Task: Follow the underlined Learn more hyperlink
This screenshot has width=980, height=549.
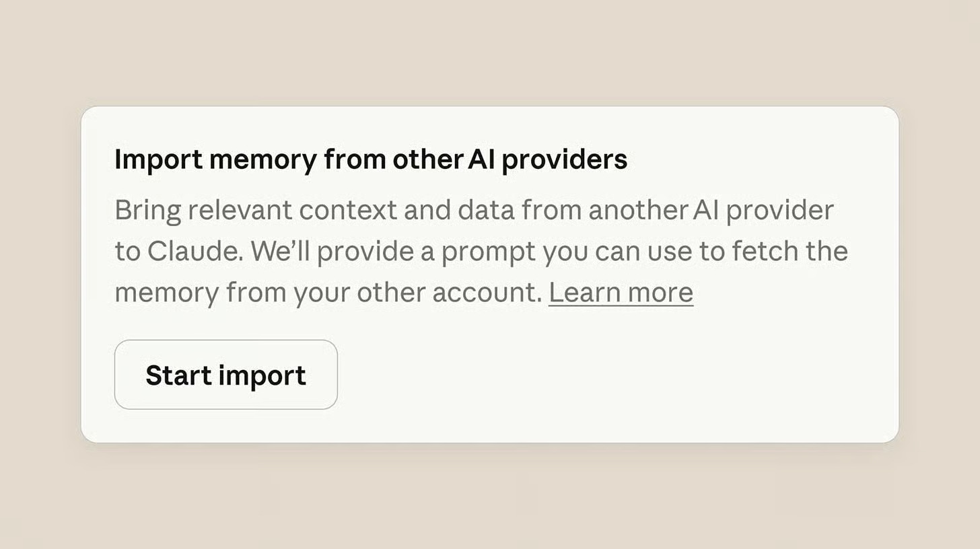Action: tap(619, 291)
